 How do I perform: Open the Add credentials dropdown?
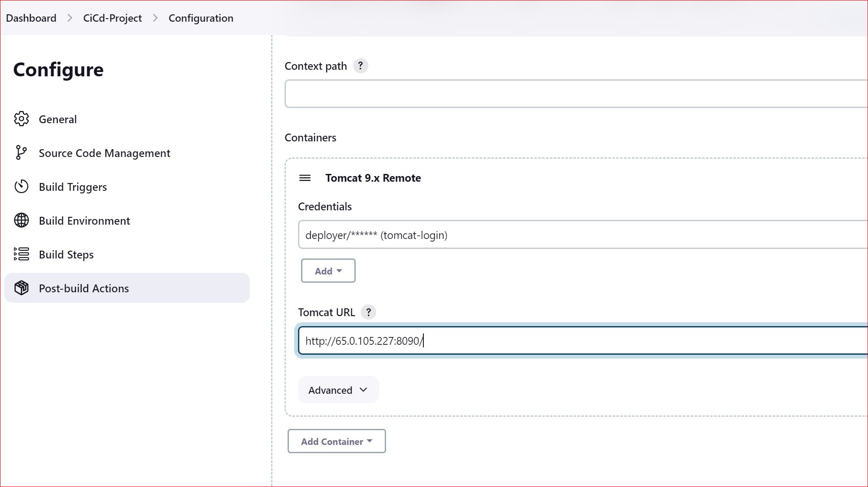pos(328,270)
